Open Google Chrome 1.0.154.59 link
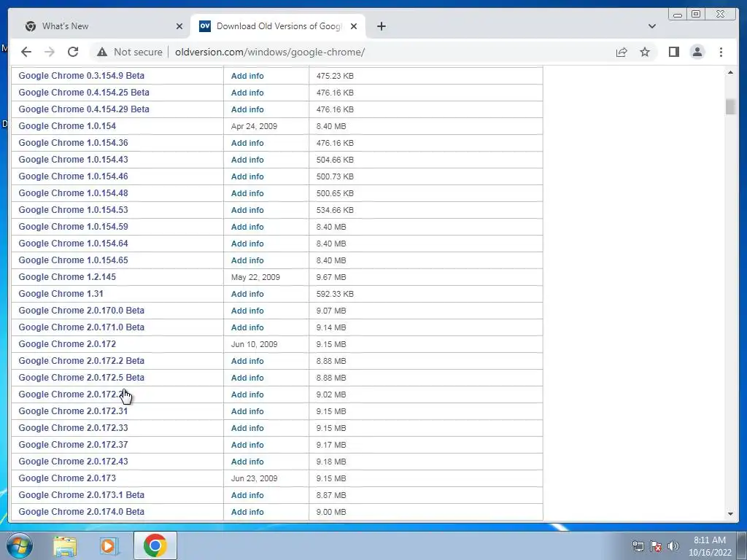The image size is (747, 560). 73,226
